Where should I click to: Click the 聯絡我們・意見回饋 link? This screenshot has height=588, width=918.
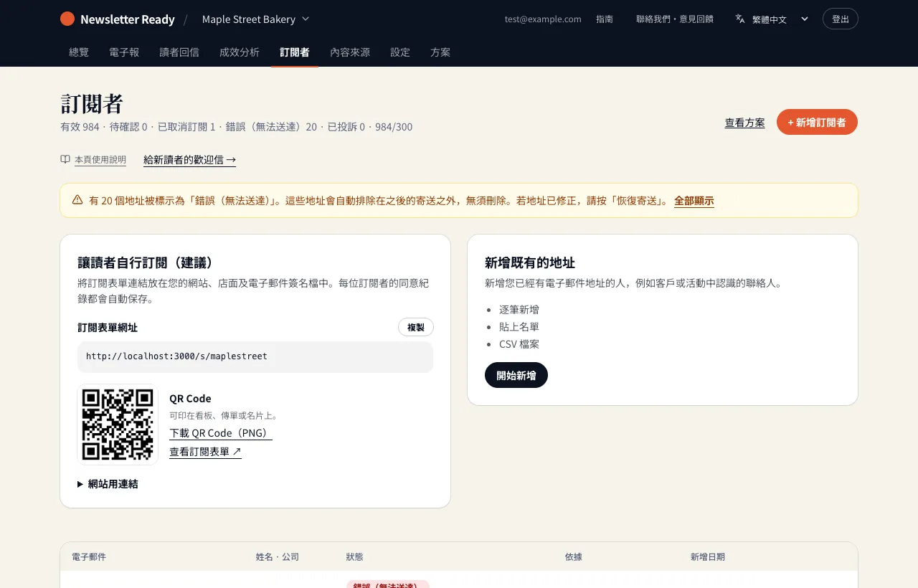click(675, 19)
